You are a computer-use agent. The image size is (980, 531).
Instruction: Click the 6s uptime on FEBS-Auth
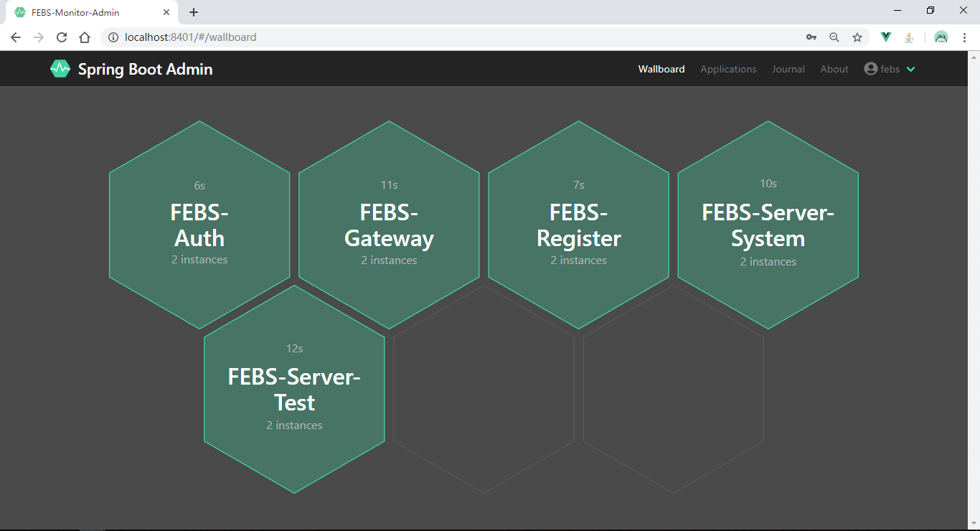tap(199, 185)
